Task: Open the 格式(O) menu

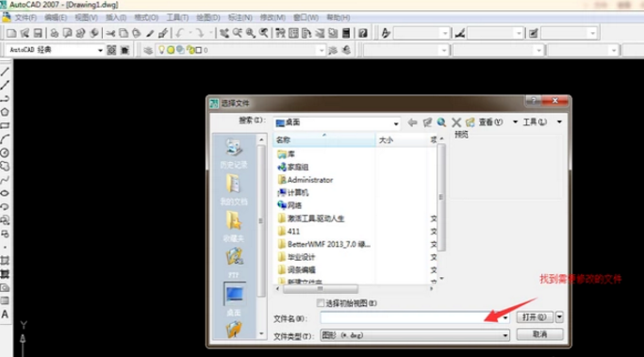Action: (x=146, y=18)
